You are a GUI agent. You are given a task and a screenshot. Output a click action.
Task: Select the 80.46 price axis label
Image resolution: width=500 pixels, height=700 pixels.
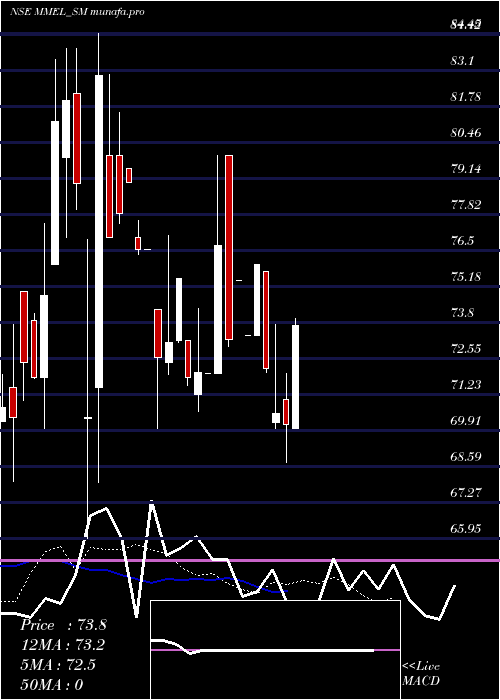tap(466, 133)
